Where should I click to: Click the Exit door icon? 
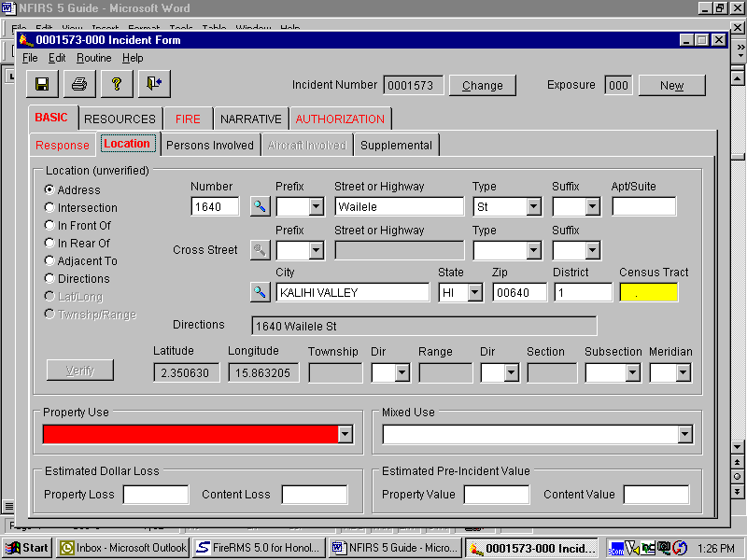154,84
